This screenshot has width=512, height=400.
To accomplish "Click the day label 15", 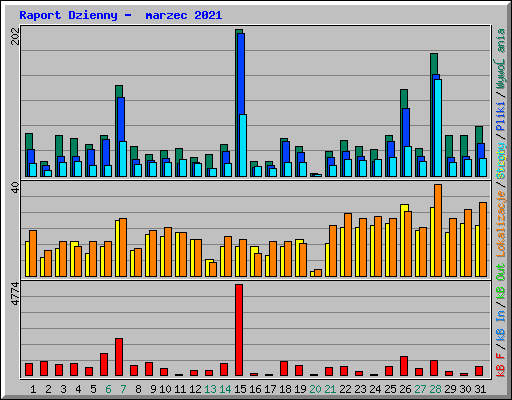I will point(240,389).
